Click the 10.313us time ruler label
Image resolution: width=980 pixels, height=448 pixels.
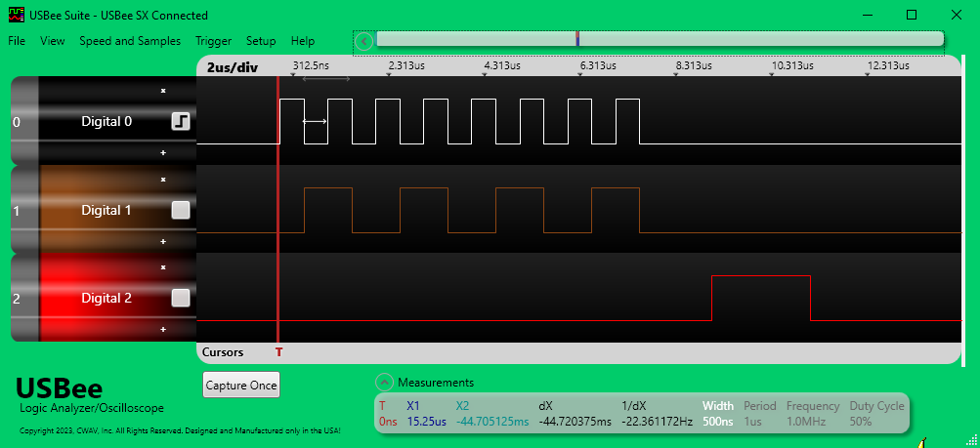pos(792,65)
